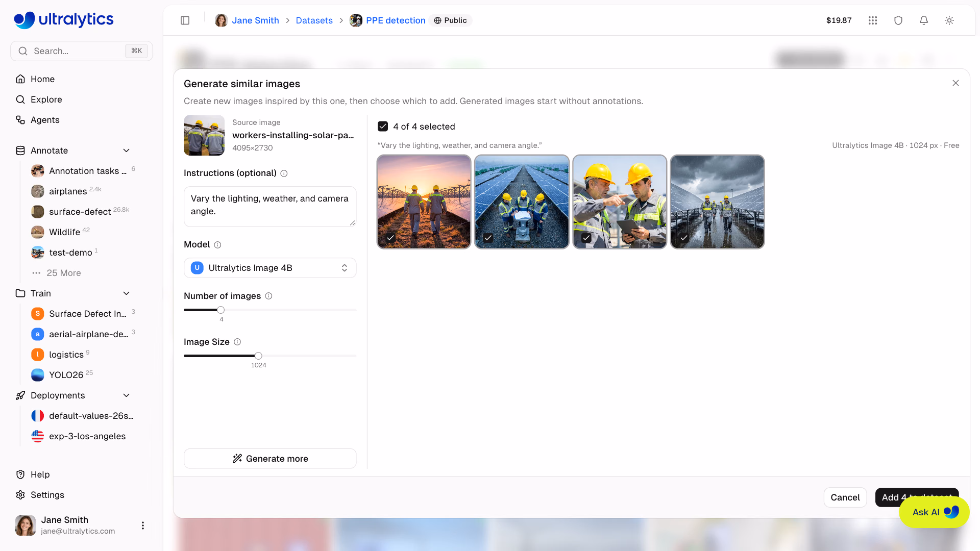The height and width of the screenshot is (551, 980).
Task: Click the Model info icon
Action: (217, 245)
